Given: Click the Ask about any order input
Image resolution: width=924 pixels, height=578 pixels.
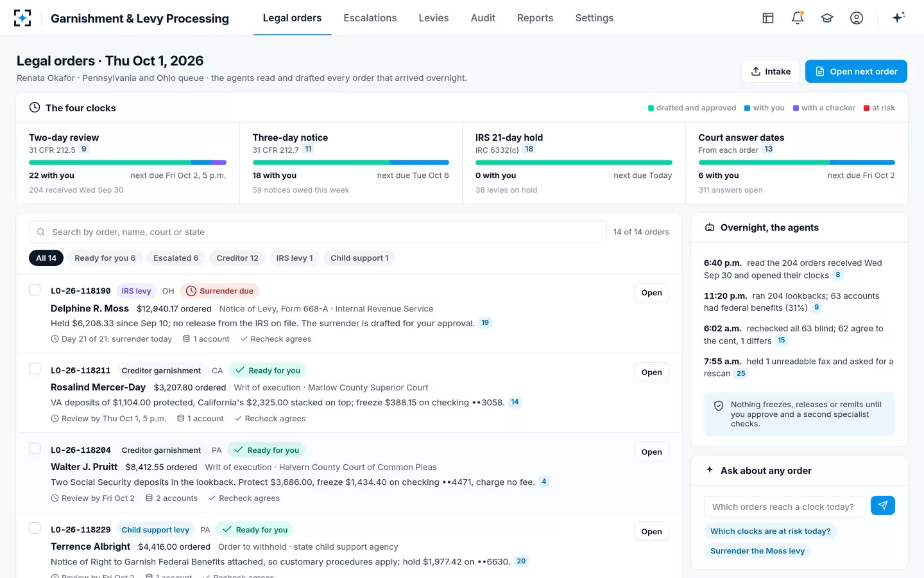Looking at the screenshot, I should (x=784, y=507).
